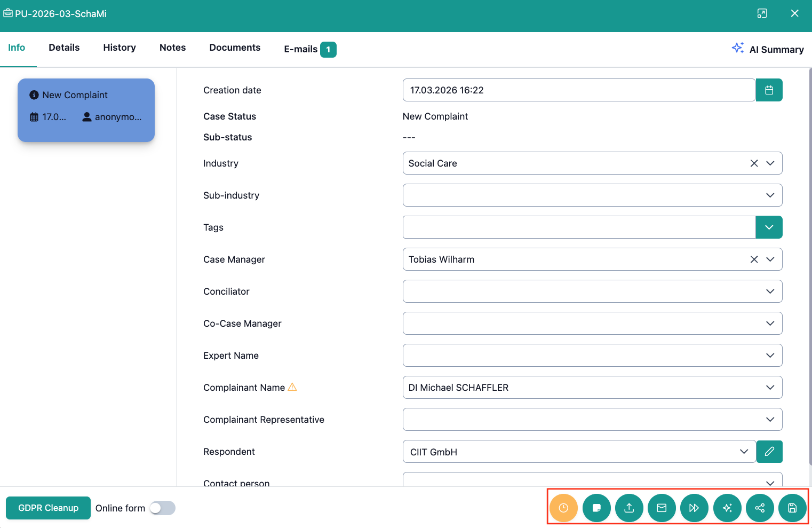Open the History tab
Image resolution: width=812 pixels, height=528 pixels.
120,48
